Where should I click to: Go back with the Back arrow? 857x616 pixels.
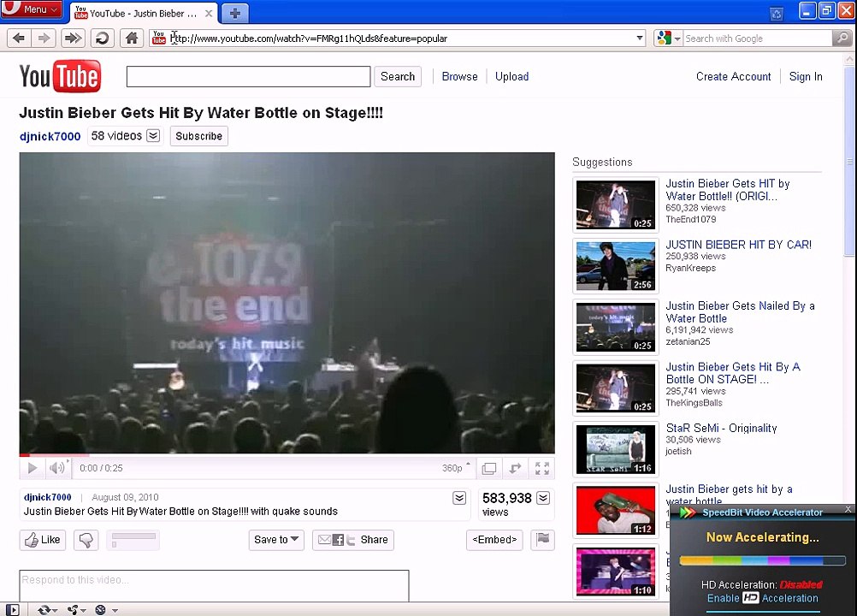coord(19,38)
